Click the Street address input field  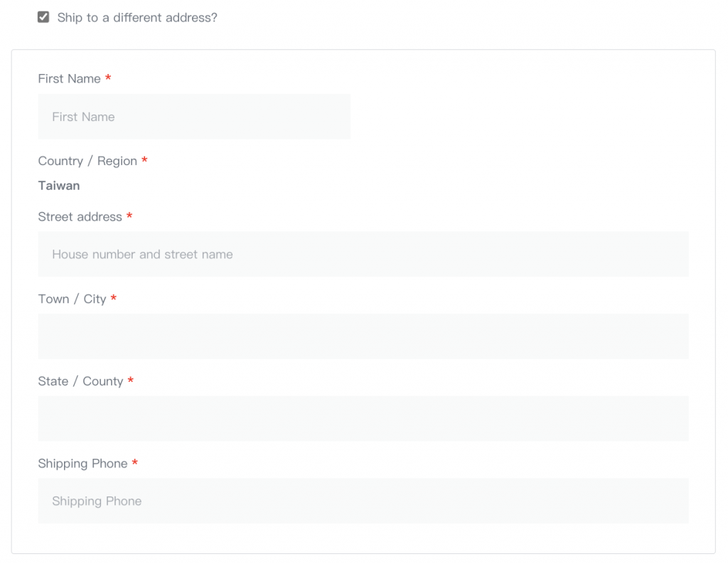click(x=363, y=254)
